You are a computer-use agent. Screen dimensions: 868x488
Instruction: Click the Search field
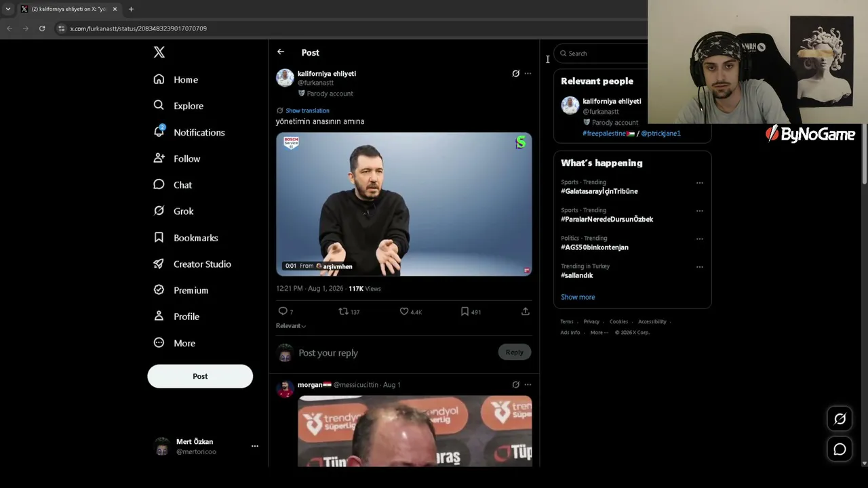coord(601,54)
